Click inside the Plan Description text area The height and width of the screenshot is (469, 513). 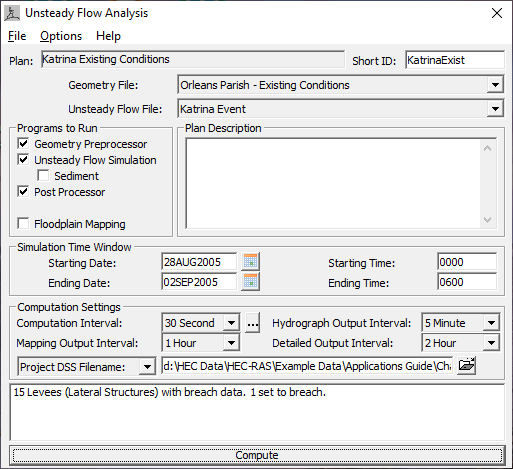[x=333, y=183]
